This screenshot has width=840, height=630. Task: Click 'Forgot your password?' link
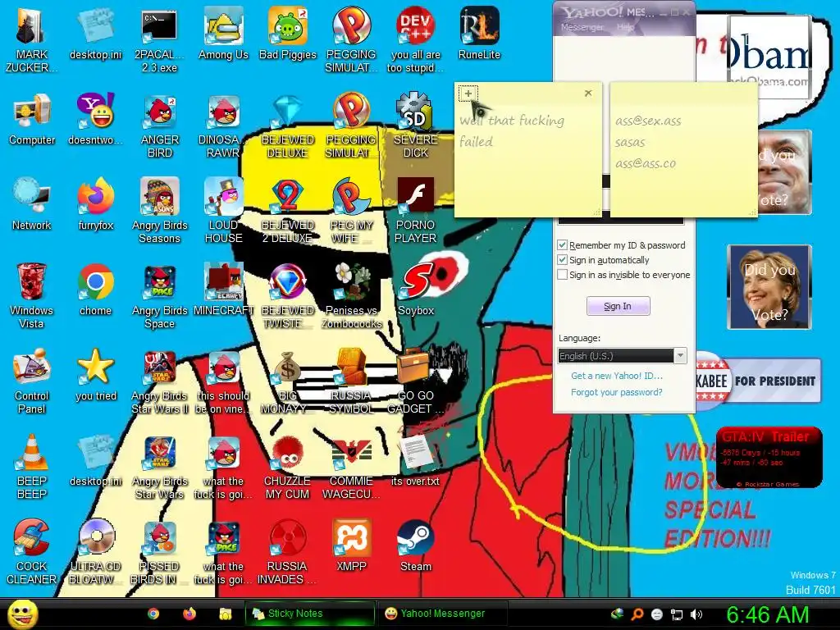(617, 392)
